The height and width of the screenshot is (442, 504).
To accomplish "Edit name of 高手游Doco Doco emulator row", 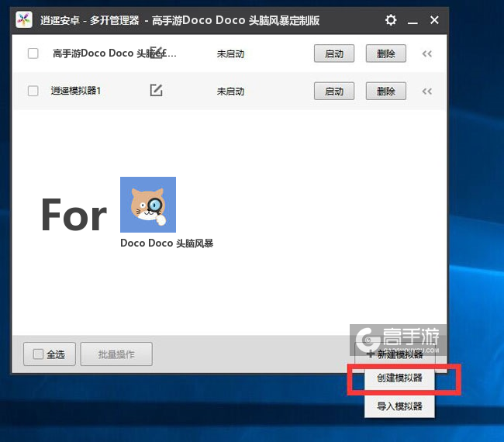I will (157, 53).
